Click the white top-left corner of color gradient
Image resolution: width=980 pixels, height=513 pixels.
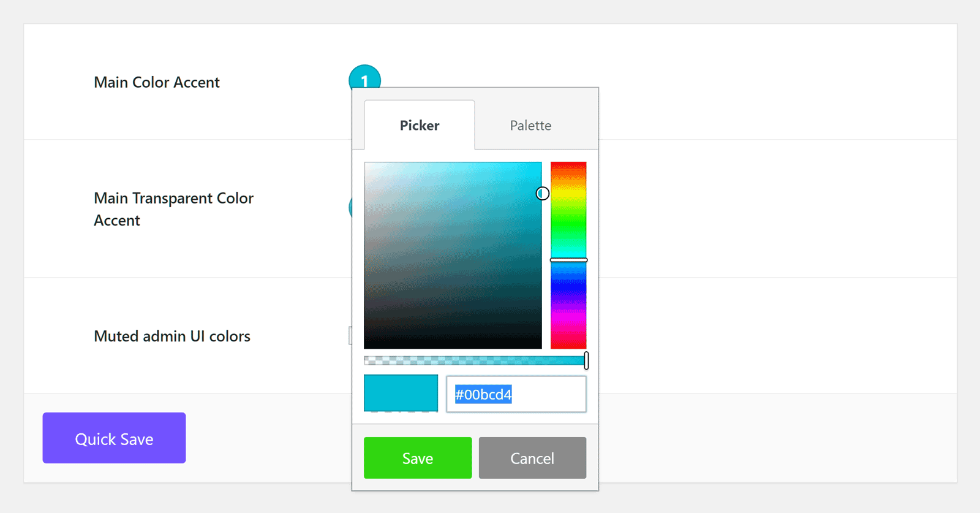tap(366, 164)
